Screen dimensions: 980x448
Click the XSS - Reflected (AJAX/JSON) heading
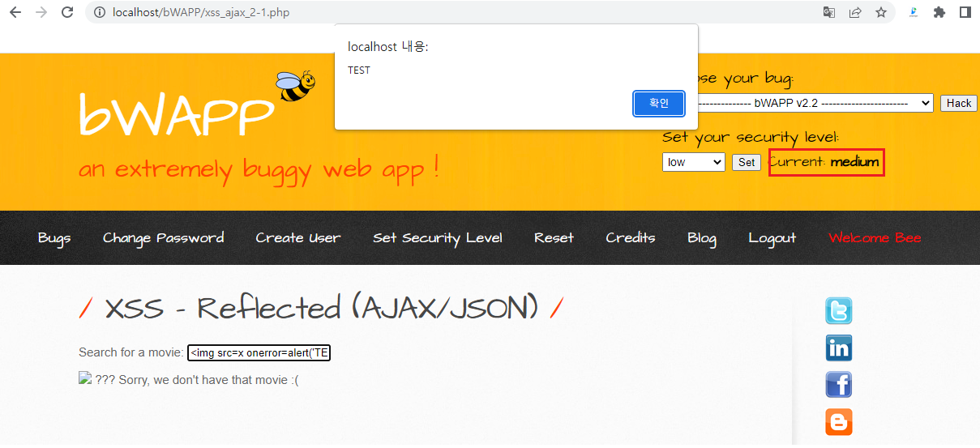321,308
